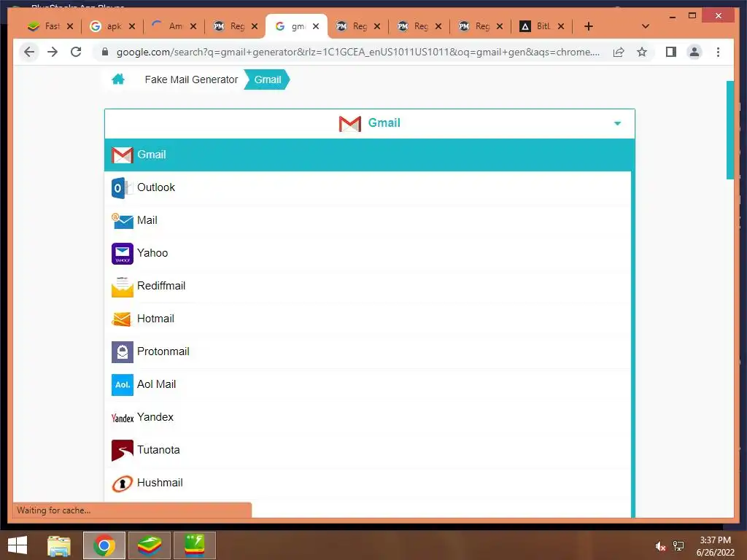The width and height of the screenshot is (747, 560).
Task: Open the Chrome profile avatar
Action: click(694, 52)
